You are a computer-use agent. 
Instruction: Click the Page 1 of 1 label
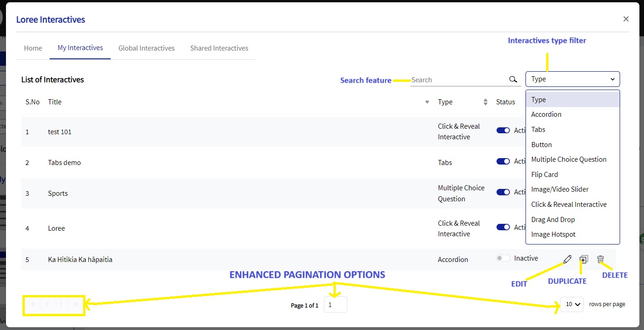click(x=305, y=306)
